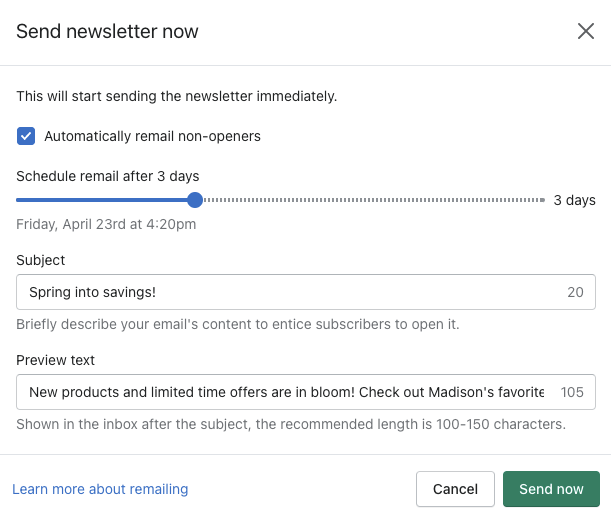Click the Friday, April 23rd date text

[x=106, y=224]
